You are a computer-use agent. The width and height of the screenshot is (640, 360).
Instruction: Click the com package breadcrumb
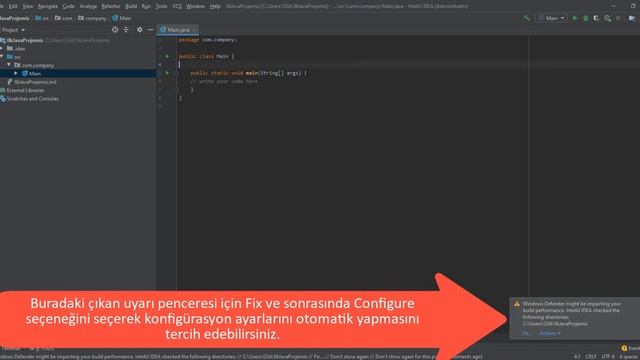point(63,18)
